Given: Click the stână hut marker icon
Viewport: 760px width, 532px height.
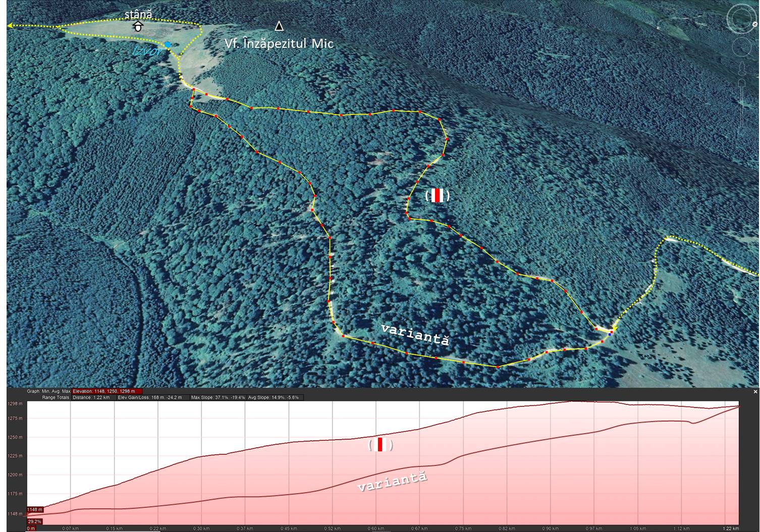Looking at the screenshot, I should tap(138, 27).
